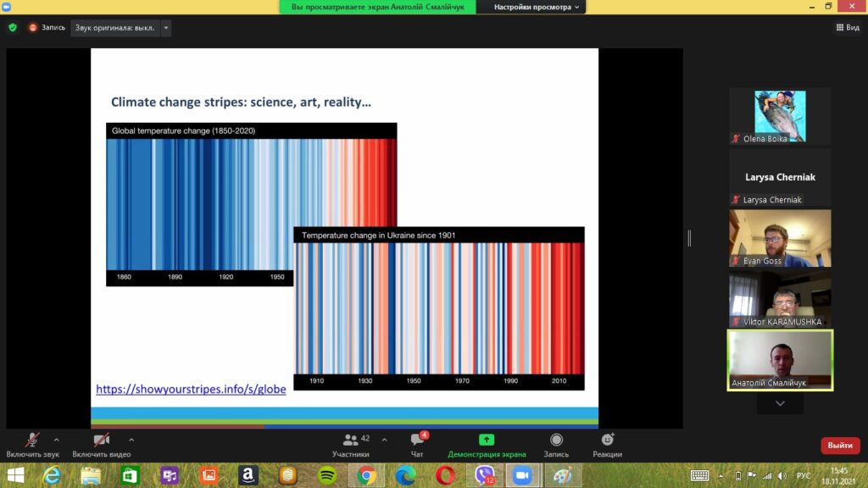Toggle original sound (Звук оригинала) button
Image resolution: width=868 pixels, height=488 pixels.
tap(114, 27)
